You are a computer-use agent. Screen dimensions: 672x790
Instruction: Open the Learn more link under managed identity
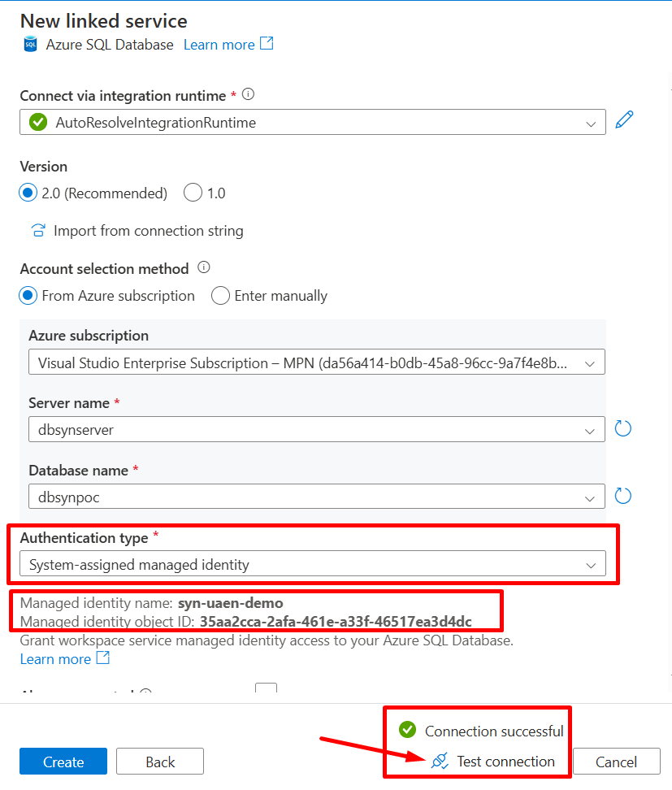pos(55,659)
